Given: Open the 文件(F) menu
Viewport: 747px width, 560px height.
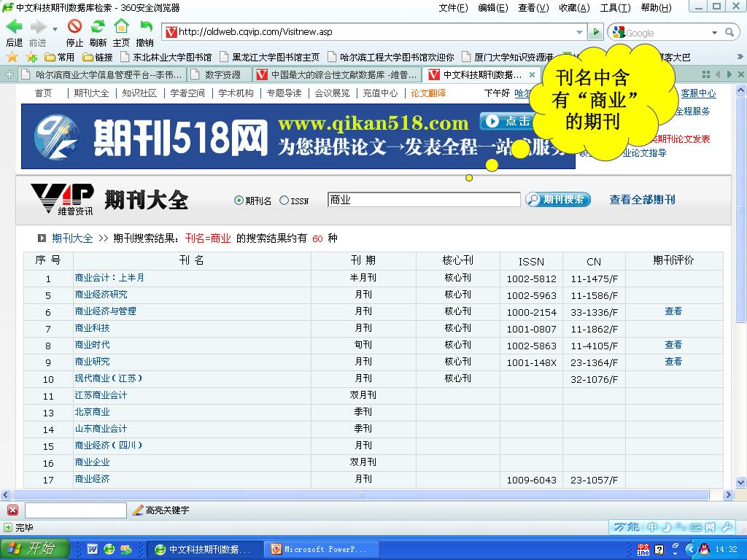Looking at the screenshot, I should tap(453, 7).
